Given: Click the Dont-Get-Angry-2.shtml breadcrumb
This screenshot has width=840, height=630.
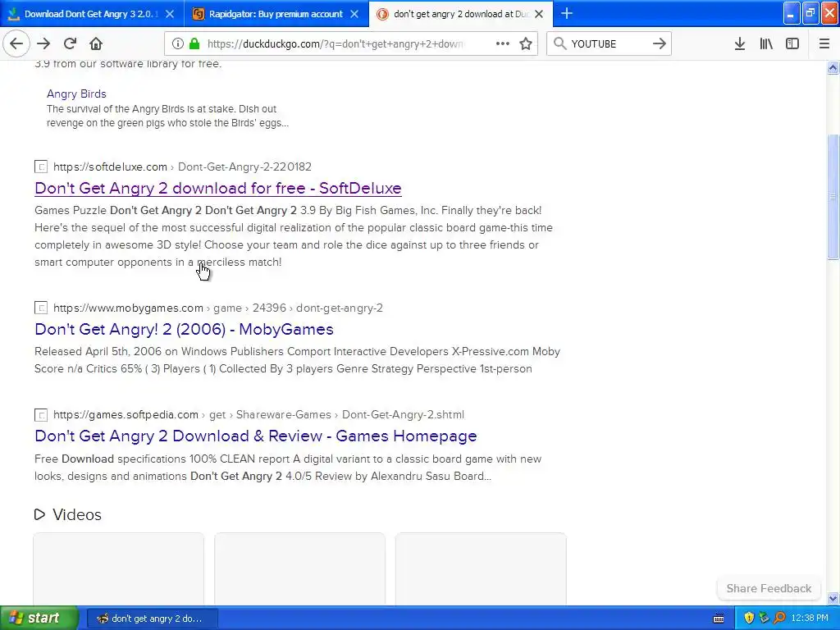Looking at the screenshot, I should pyautogui.click(x=403, y=414).
